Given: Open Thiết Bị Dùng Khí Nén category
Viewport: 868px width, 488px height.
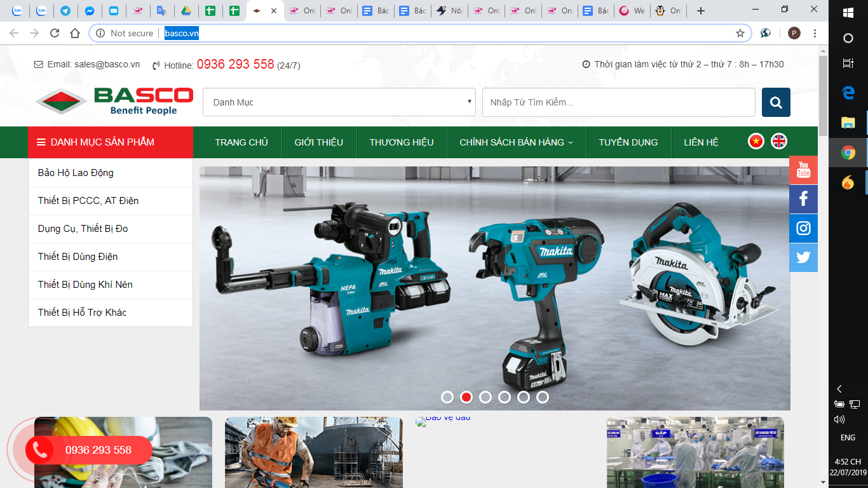Looking at the screenshot, I should (x=111, y=285).
